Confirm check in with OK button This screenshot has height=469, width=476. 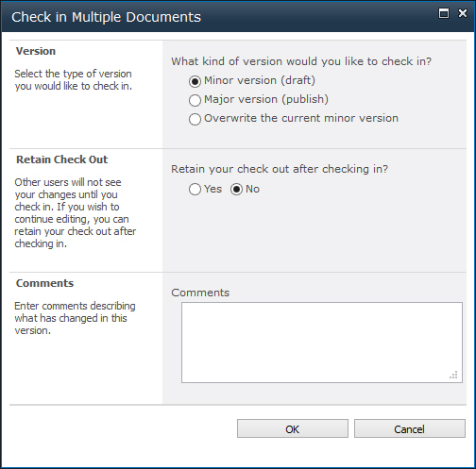[x=293, y=428]
